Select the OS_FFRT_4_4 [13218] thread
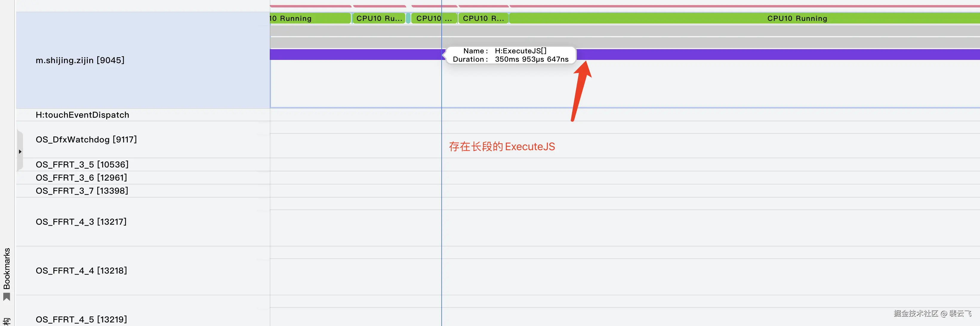Screen dimensions: 980x326 point(81,271)
